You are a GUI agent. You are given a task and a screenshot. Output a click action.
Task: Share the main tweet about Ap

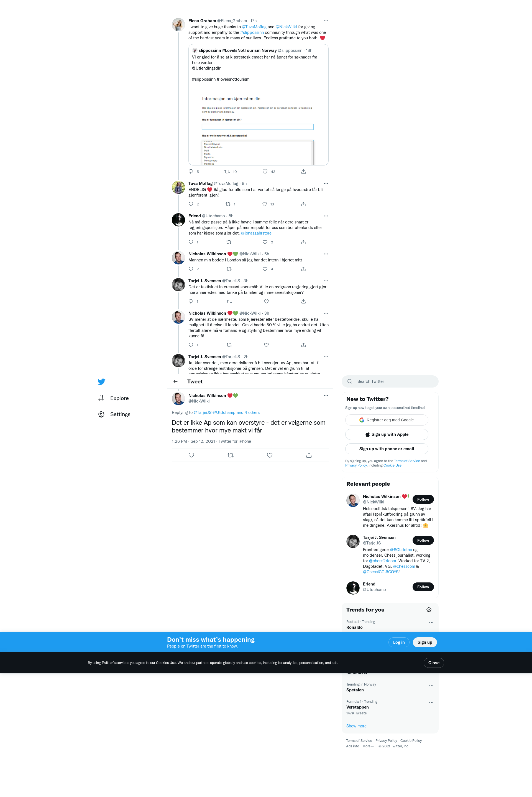(309, 455)
